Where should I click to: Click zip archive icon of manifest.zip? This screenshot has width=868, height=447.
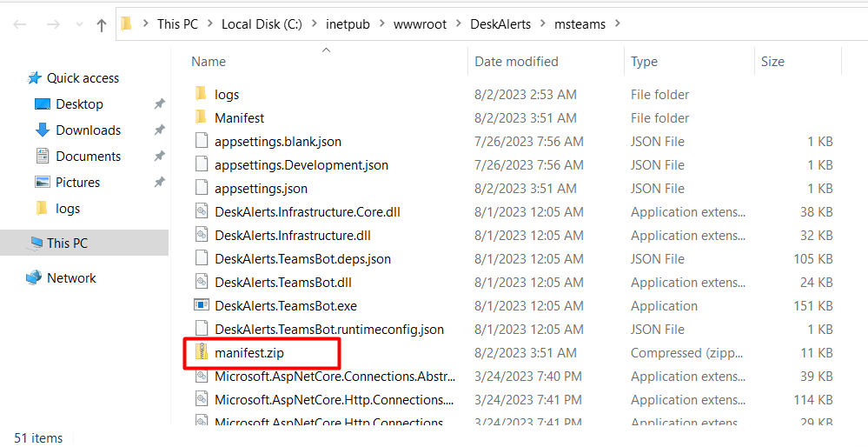pos(202,352)
